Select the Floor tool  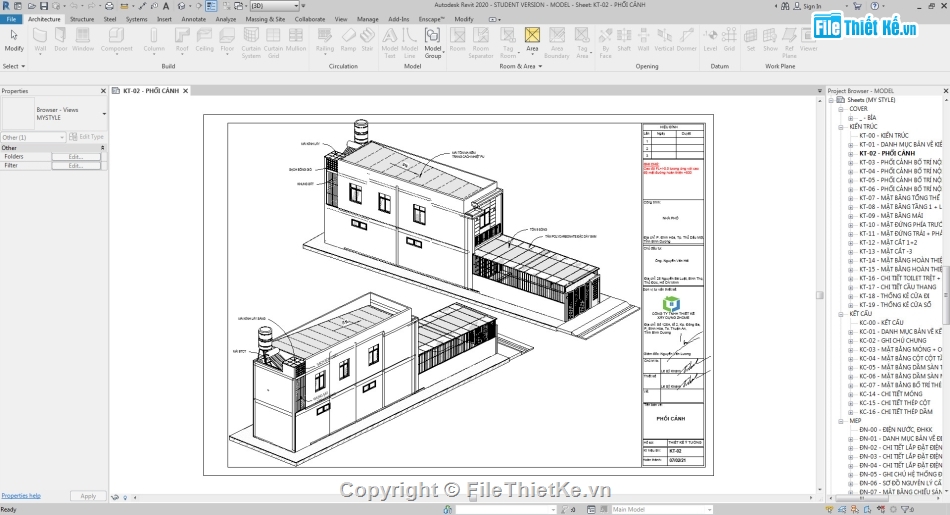227,40
